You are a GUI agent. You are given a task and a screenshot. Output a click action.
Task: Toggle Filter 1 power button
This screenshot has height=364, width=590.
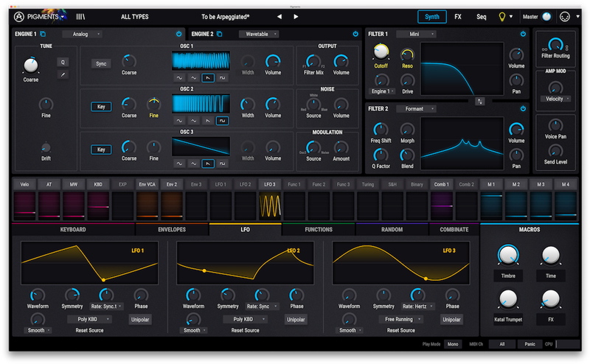click(523, 34)
